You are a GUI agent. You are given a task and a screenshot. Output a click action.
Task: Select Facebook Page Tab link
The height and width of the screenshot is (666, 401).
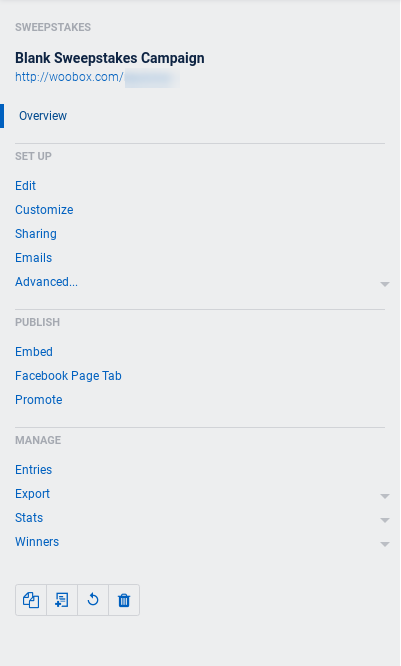click(x=68, y=376)
